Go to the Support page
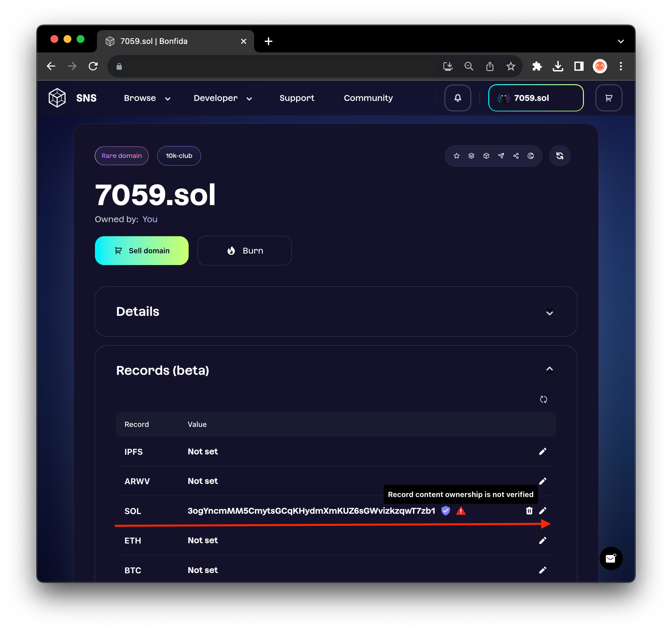The image size is (672, 631). (296, 98)
